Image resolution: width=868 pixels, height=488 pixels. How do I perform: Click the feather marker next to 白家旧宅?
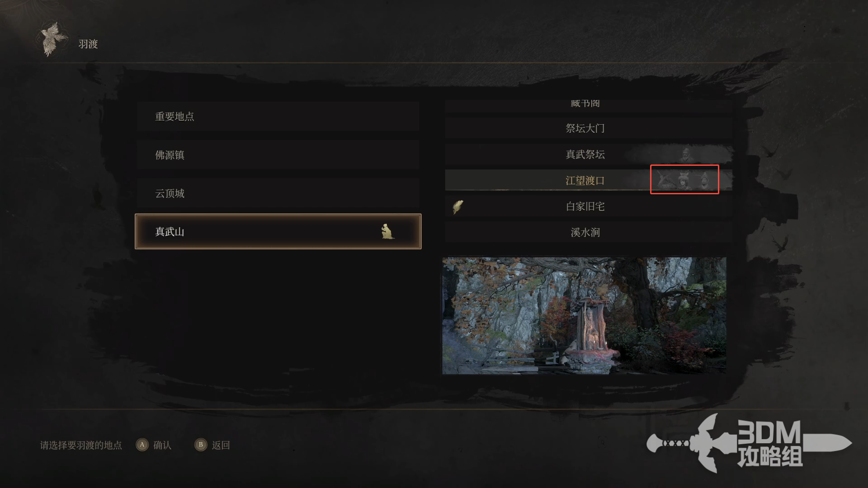[458, 207]
